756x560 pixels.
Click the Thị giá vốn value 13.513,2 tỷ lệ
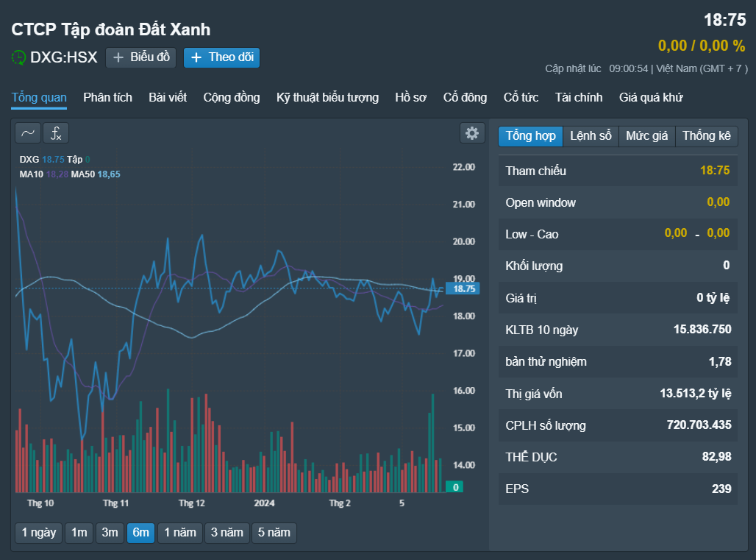[695, 394]
